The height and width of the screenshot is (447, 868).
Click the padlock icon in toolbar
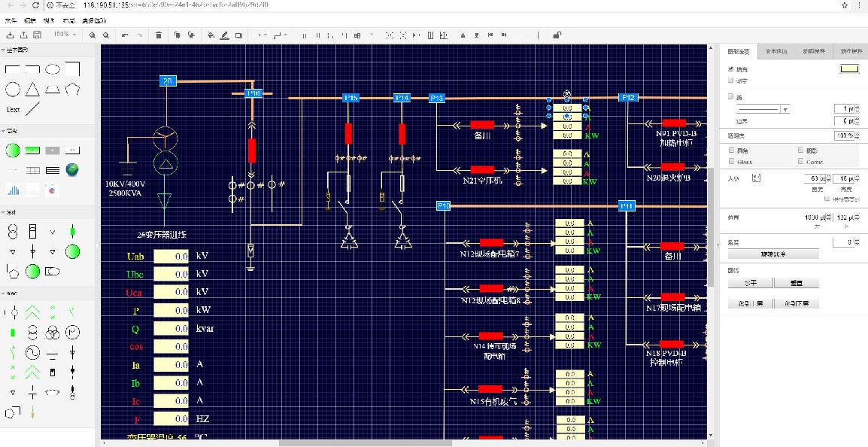click(557, 35)
